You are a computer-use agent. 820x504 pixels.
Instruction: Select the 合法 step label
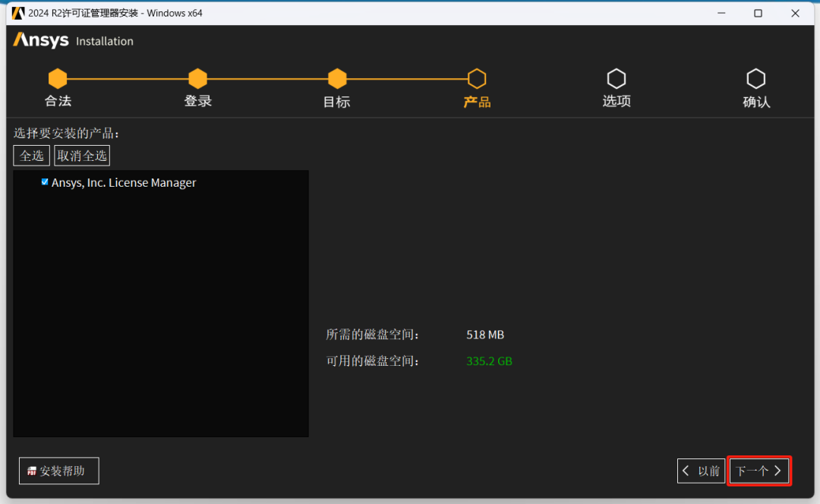pyautogui.click(x=58, y=102)
